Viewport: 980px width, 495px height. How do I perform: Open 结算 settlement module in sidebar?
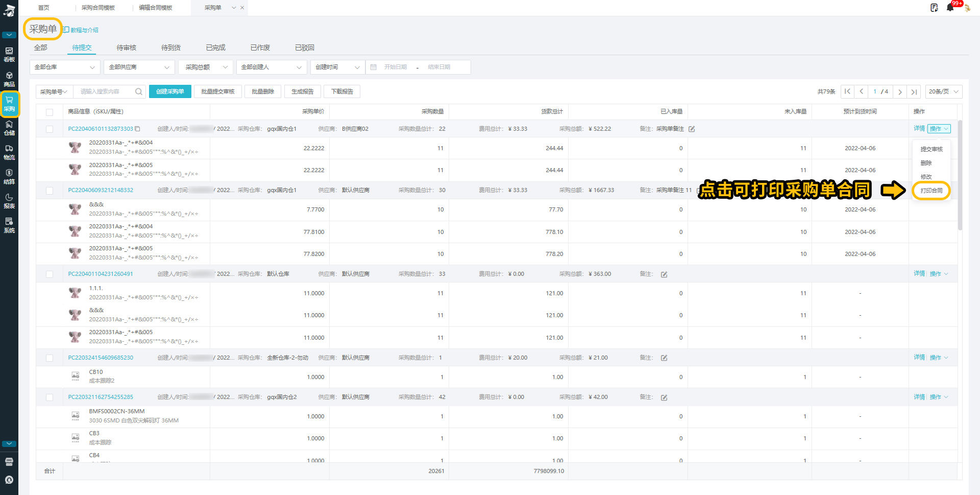pos(9,177)
